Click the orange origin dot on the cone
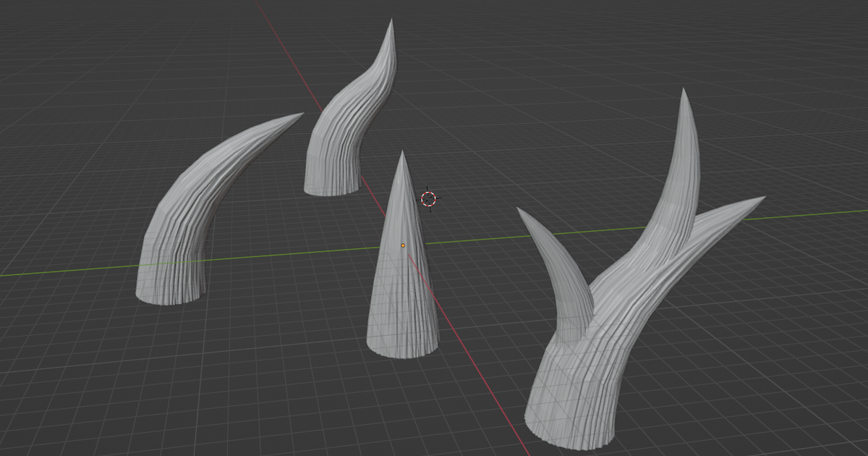This screenshot has height=456, width=868. [x=403, y=245]
